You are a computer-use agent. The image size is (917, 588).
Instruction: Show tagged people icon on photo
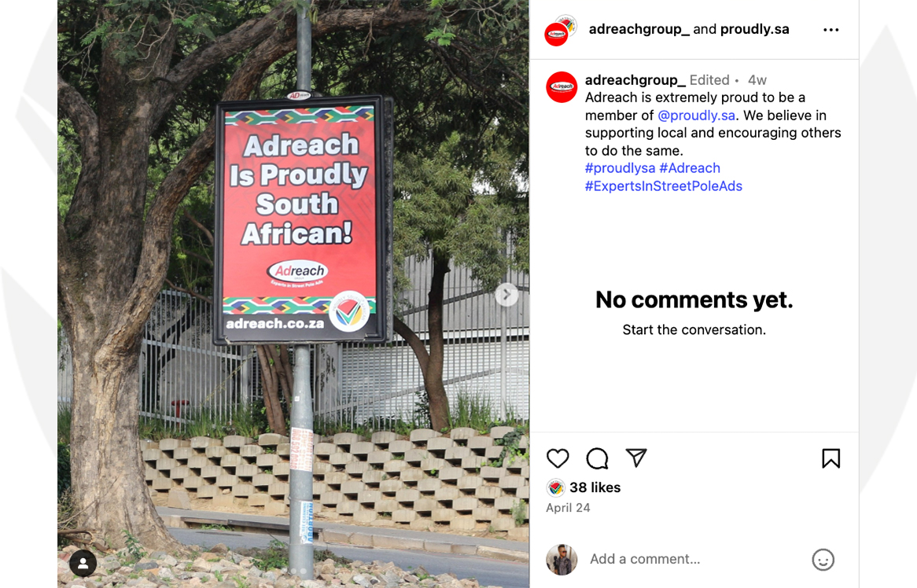(x=83, y=564)
